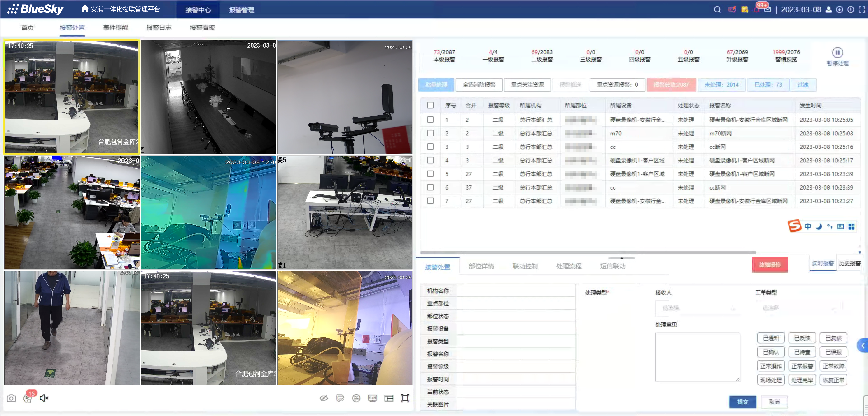Open the tag search icon with badge 15
This screenshot has width=868, height=416.
pos(28,399)
